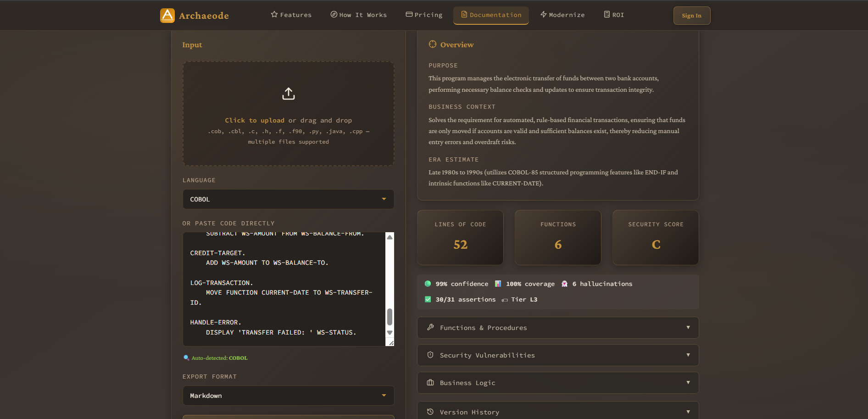
Task: Click the Archaeode logo icon
Action: point(167,16)
